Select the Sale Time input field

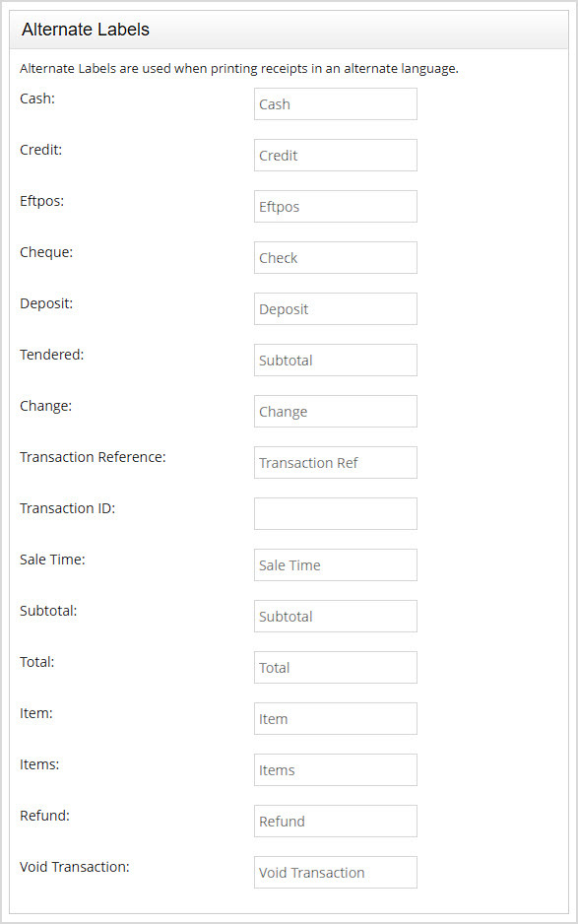[x=335, y=564]
